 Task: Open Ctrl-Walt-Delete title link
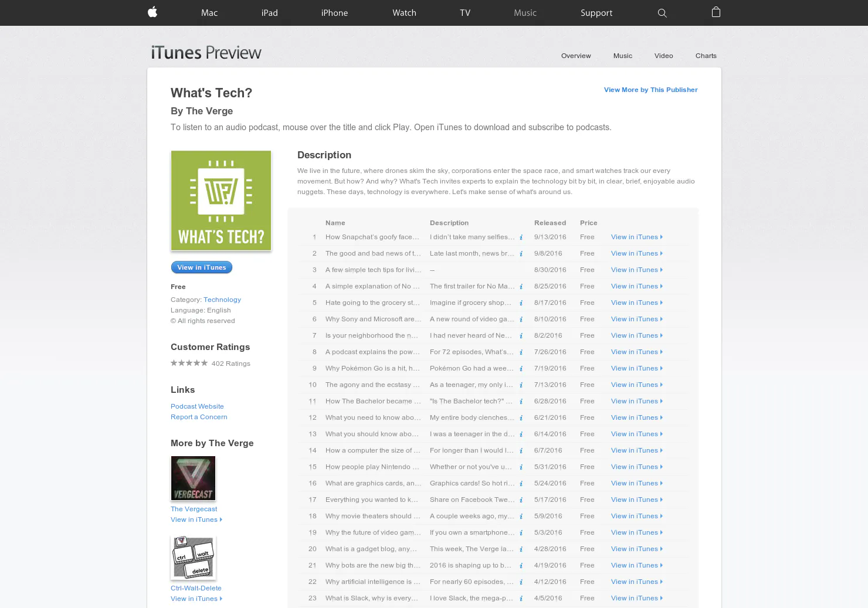point(196,588)
